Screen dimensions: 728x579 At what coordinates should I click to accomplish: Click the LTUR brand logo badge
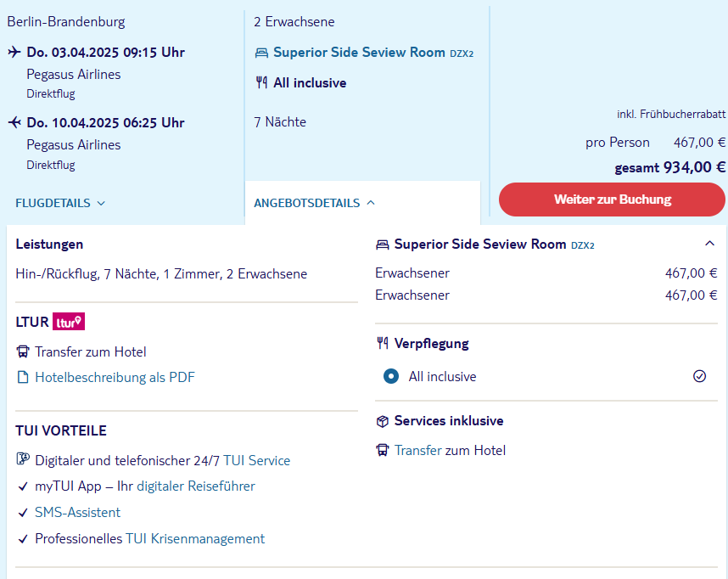69,323
